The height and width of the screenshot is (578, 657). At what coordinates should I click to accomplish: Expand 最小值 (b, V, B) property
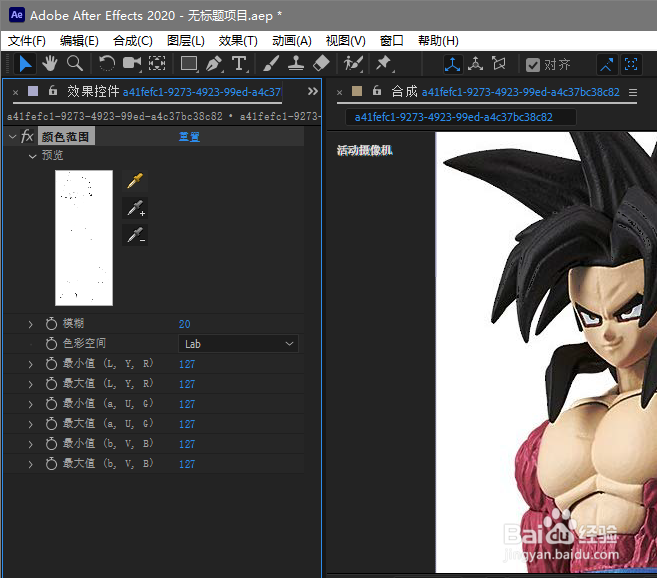[x=30, y=444]
